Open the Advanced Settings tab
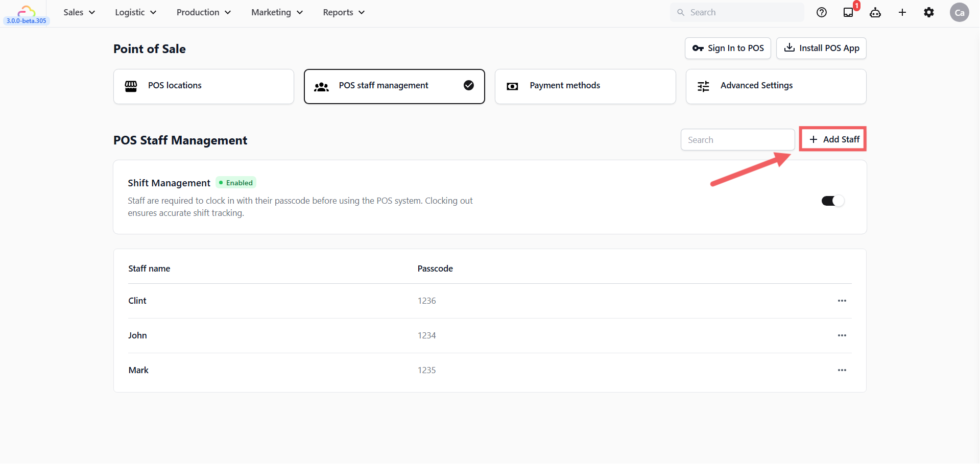 click(x=776, y=86)
